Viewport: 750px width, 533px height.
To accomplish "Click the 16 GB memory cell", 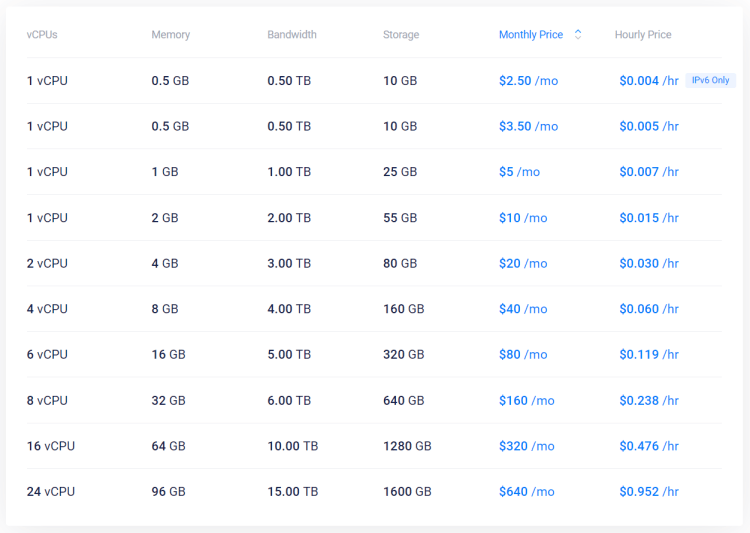I will pyautogui.click(x=168, y=355).
